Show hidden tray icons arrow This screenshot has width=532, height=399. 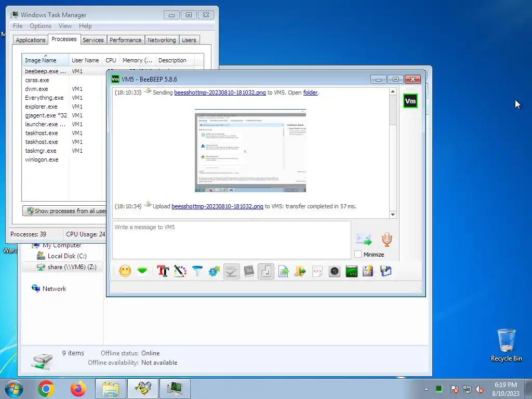(426, 389)
